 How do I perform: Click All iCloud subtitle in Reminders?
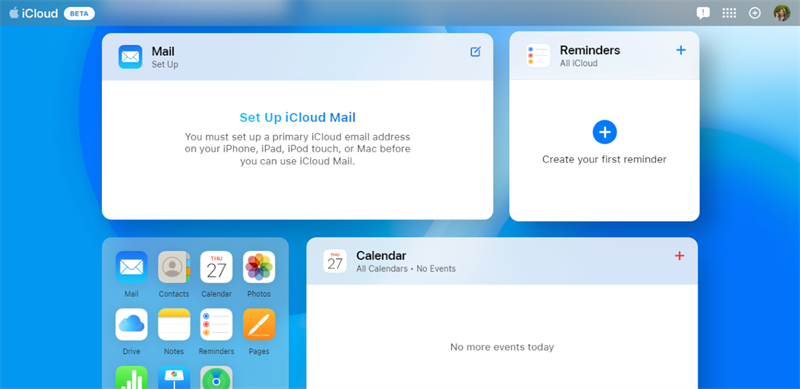[x=579, y=63]
